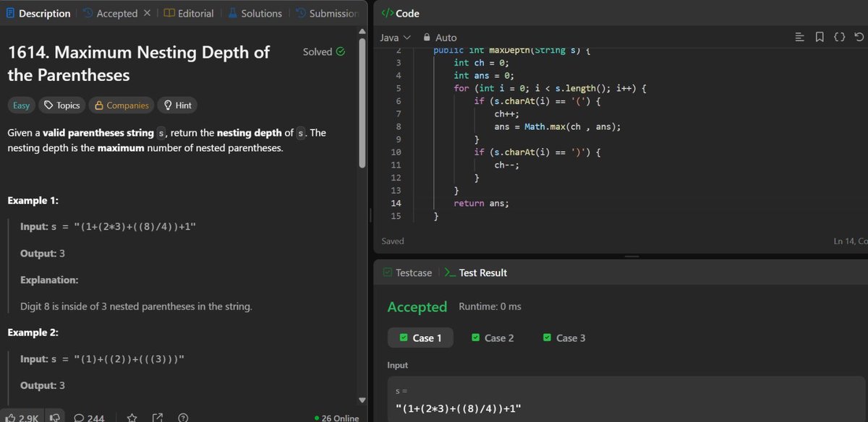868x422 pixels.
Task: Click the 'Example 2:' heading
Action: [33, 332]
